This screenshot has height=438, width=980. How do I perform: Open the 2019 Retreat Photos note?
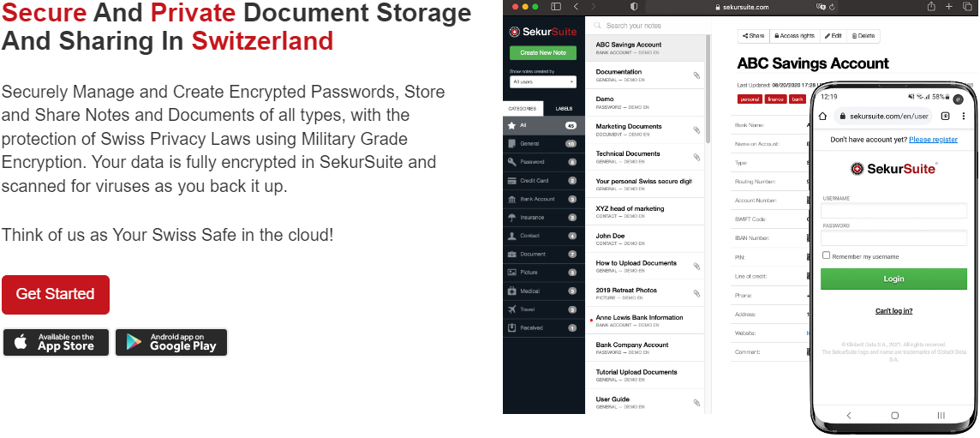pos(645,293)
